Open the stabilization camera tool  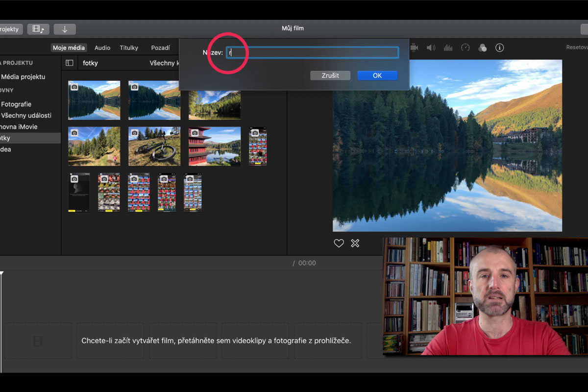tap(414, 48)
